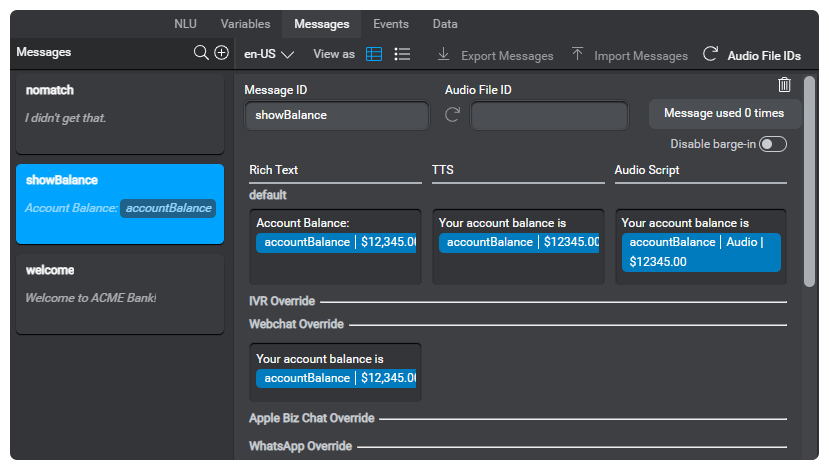Toggle Disable barge-in switch
The width and height of the screenshot is (829, 470).
point(773,144)
